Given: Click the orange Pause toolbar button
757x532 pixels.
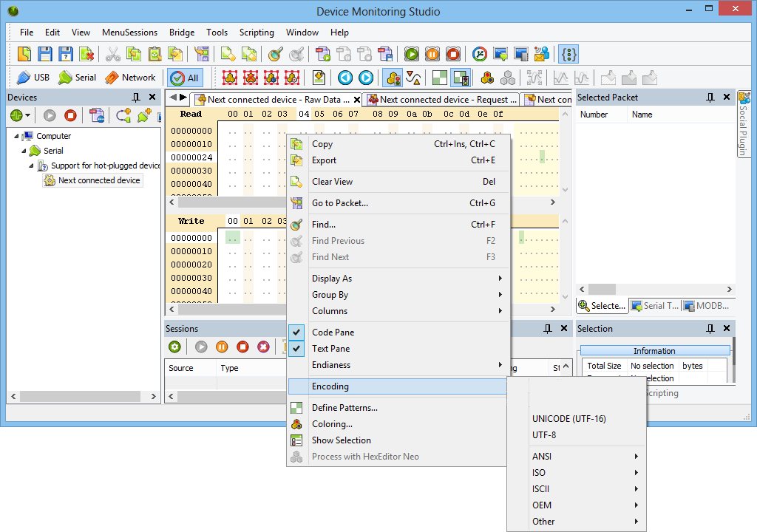Looking at the screenshot, I should [x=432, y=54].
